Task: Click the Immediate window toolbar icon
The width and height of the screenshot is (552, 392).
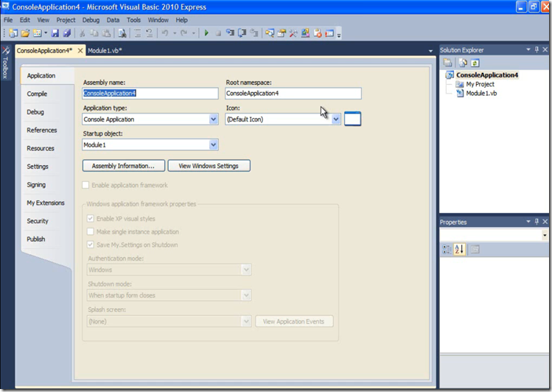Action: point(329,33)
